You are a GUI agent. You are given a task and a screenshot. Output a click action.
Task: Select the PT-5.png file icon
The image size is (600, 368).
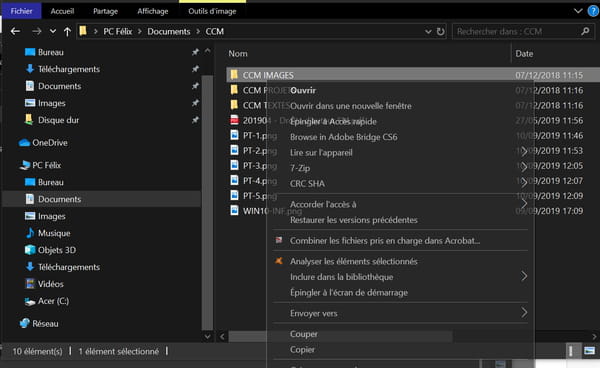point(234,195)
